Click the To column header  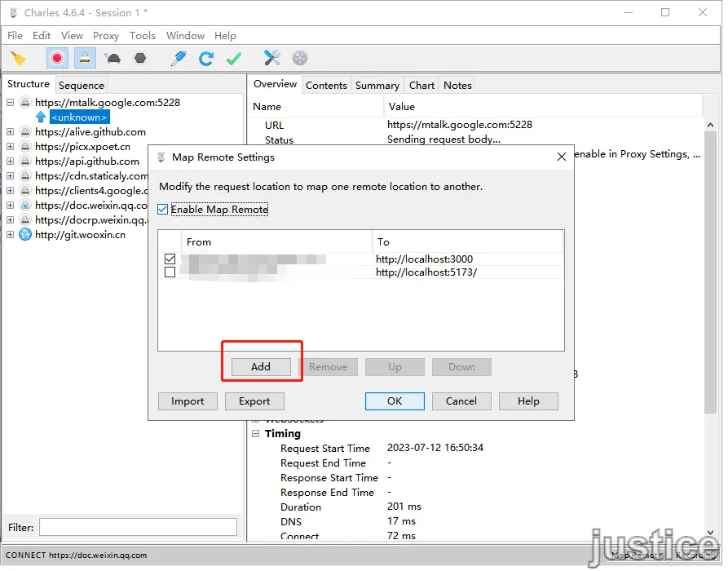(469, 242)
